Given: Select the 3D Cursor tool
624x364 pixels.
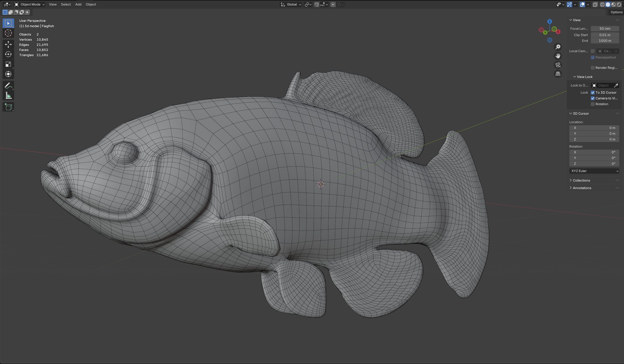Looking at the screenshot, I should tap(8, 33).
